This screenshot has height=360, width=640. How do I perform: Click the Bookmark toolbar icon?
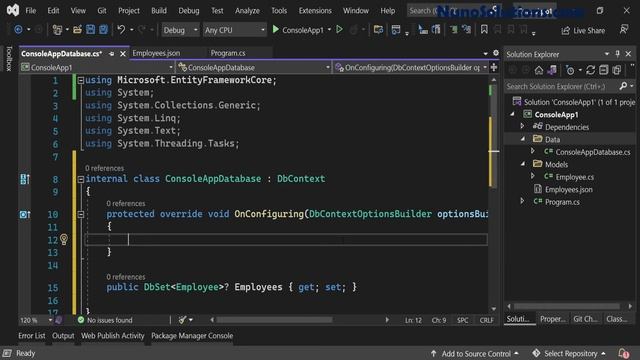(484, 30)
